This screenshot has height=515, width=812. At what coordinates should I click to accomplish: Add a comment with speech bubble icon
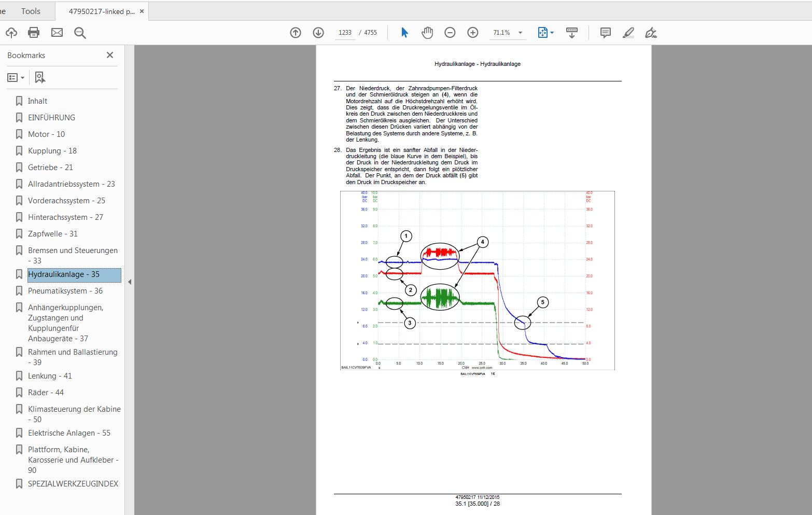click(x=605, y=33)
